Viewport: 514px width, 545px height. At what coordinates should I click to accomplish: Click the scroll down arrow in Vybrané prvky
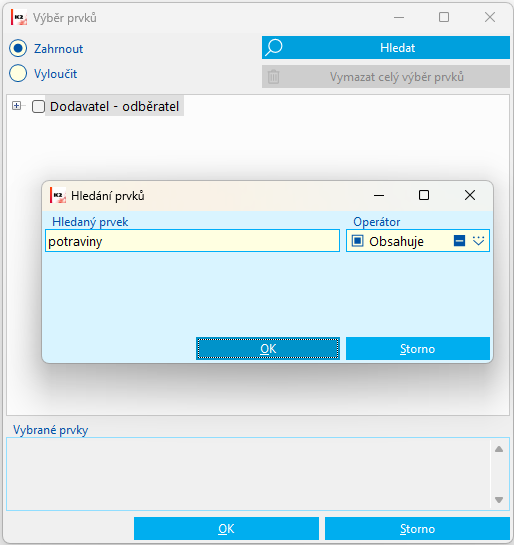tap(499, 500)
